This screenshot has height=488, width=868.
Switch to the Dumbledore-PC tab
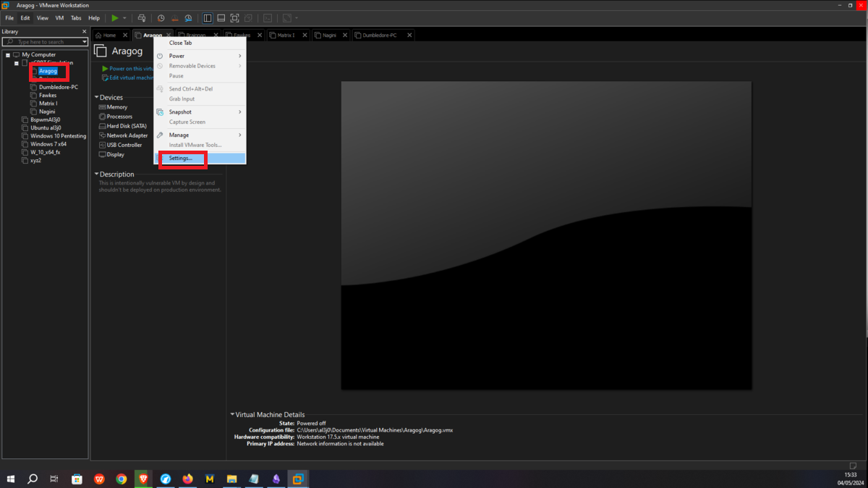pos(380,35)
